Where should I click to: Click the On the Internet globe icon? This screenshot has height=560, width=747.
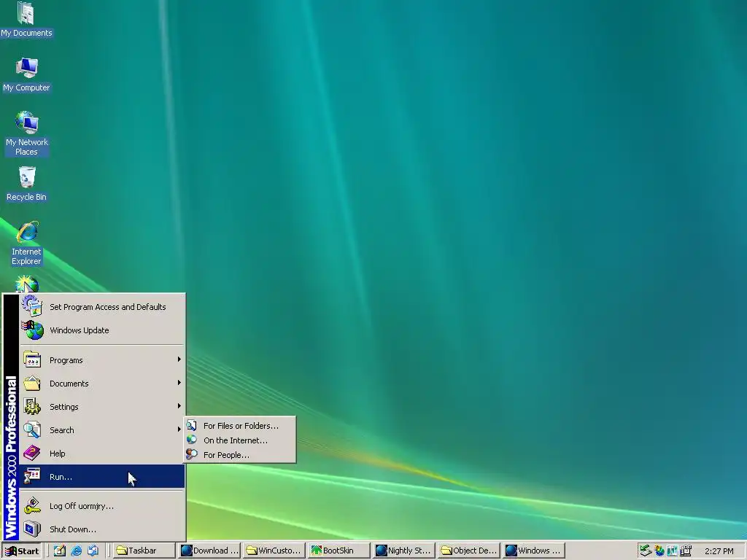192,440
